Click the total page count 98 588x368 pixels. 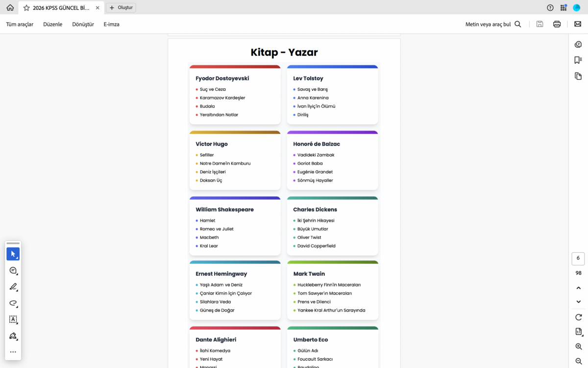pos(578,273)
